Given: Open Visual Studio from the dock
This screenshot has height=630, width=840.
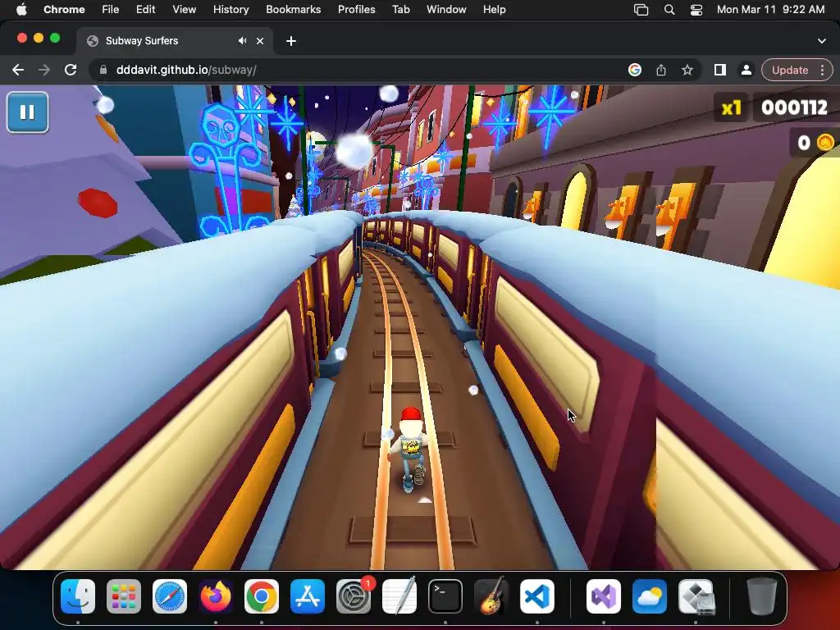Looking at the screenshot, I should (x=604, y=596).
